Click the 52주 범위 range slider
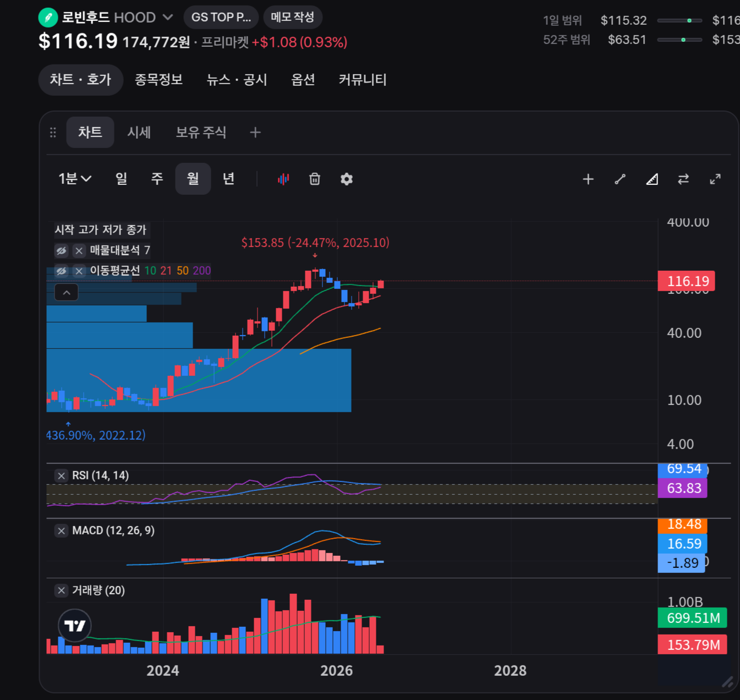The image size is (740, 700). 679,40
